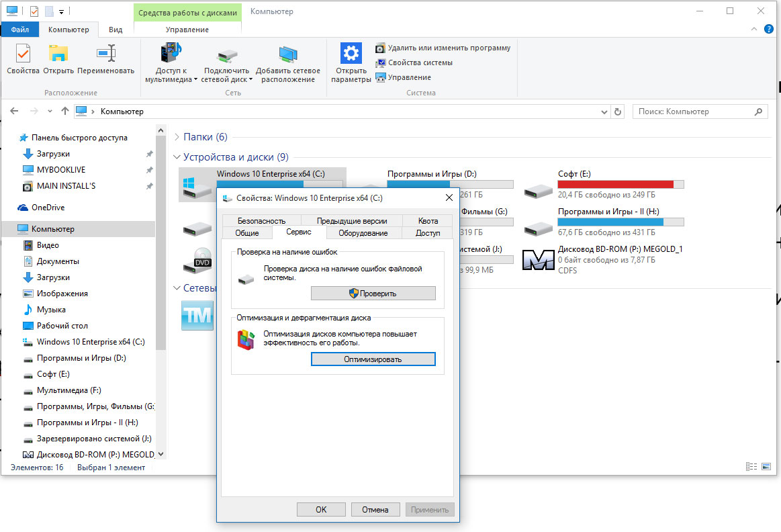Click the refresh icon beside address bar
Screen dimensions: 781x532
click(618, 112)
